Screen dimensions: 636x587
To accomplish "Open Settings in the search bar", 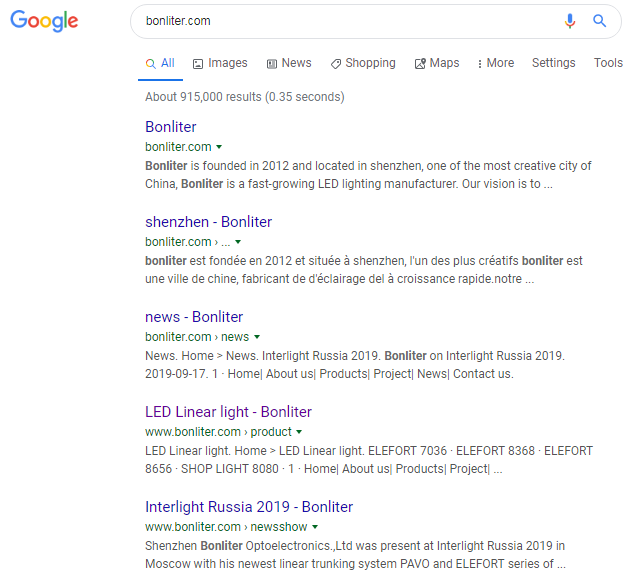I will pos(553,63).
